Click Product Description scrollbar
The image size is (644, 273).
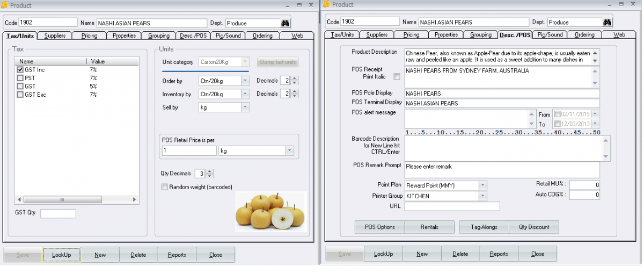(595, 56)
